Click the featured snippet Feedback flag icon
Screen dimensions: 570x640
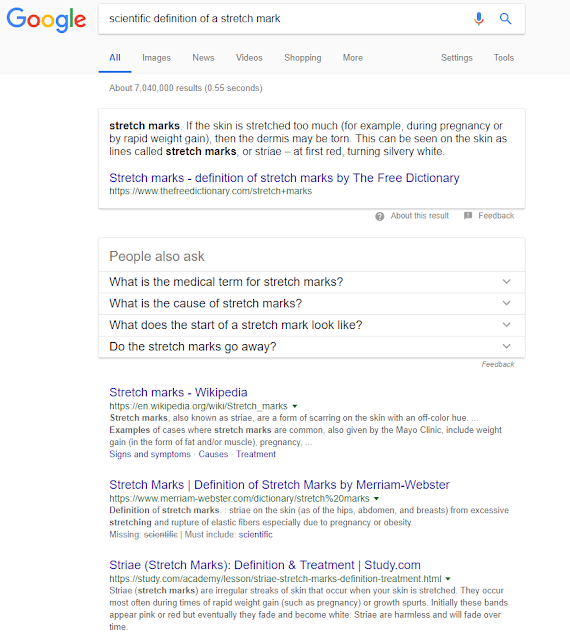(468, 216)
